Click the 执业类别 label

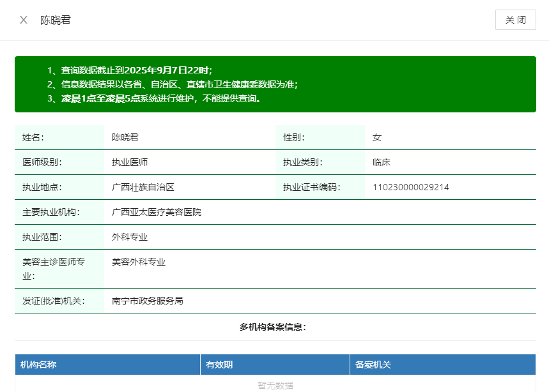[303, 162]
